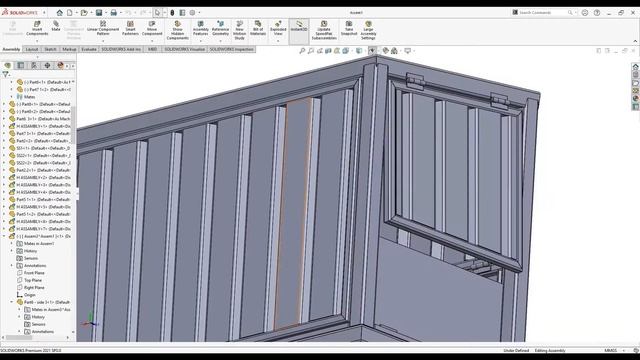Switch to the Layout tab
640x360 pixels.
32,49
